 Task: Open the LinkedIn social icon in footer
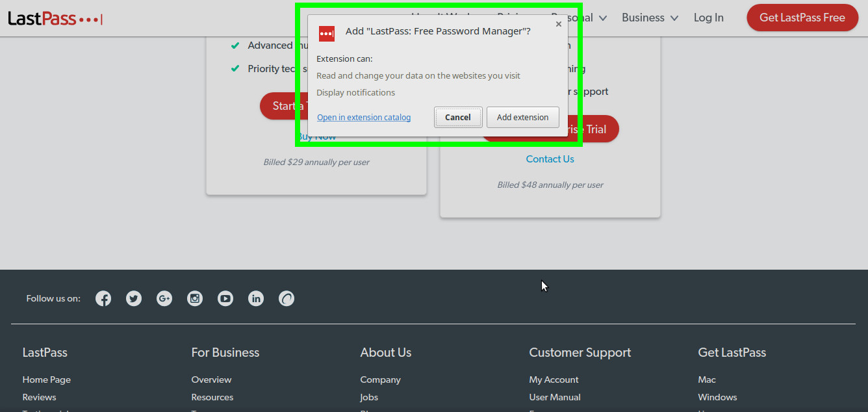click(x=256, y=298)
